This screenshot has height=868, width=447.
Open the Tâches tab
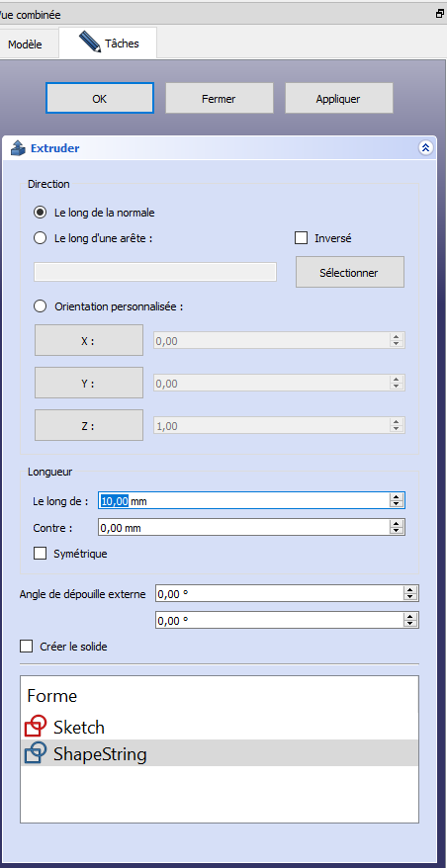(x=108, y=43)
